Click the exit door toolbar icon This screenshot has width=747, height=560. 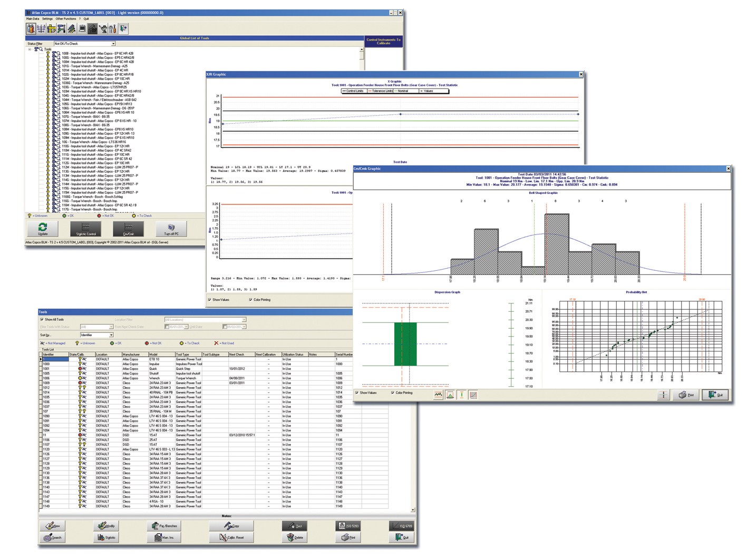[x=123, y=29]
